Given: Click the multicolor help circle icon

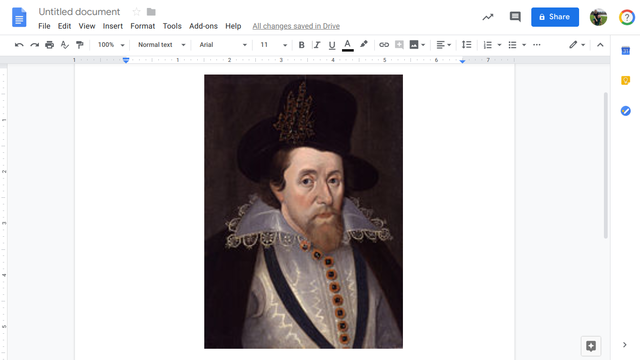Looking at the screenshot, I should [x=627, y=17].
